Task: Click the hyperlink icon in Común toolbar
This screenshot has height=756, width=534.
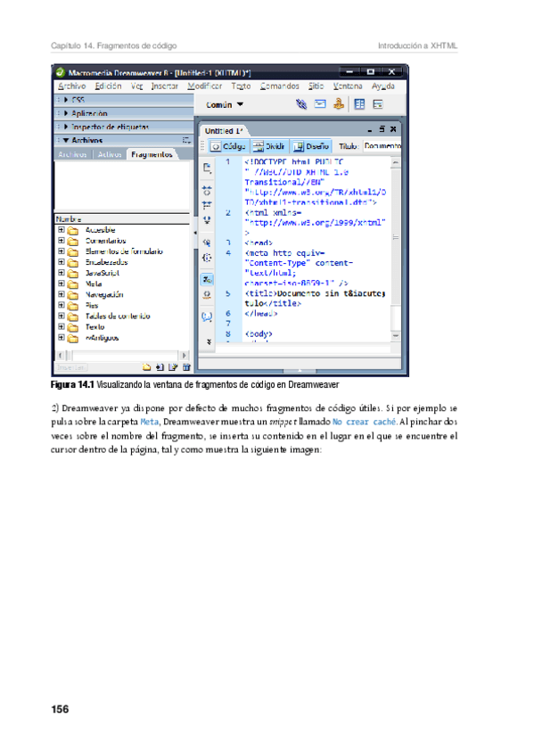Action: coord(301,104)
